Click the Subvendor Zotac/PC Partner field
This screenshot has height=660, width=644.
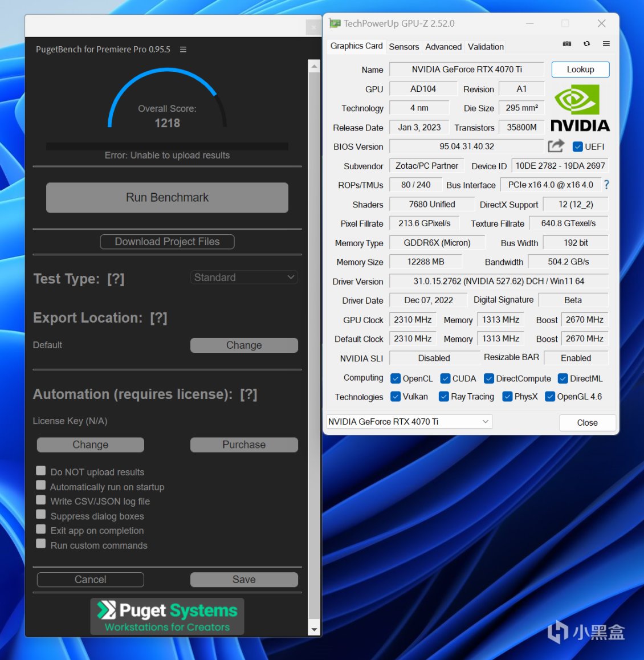pyautogui.click(x=426, y=166)
